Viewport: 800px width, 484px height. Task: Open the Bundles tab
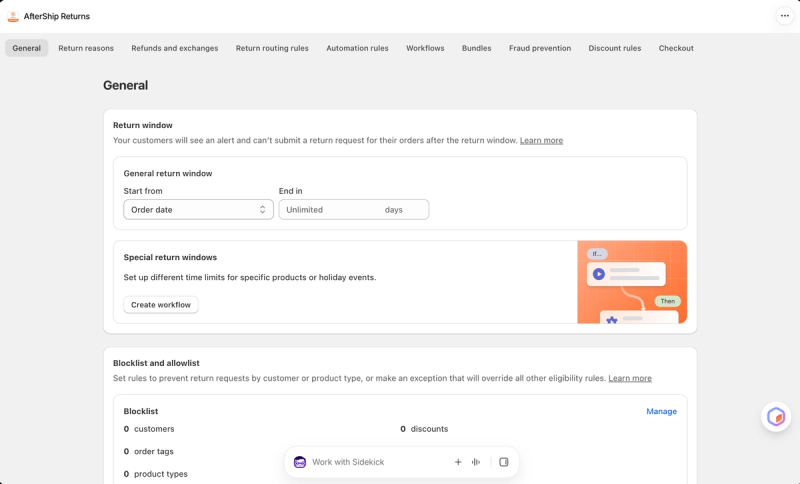pos(477,48)
